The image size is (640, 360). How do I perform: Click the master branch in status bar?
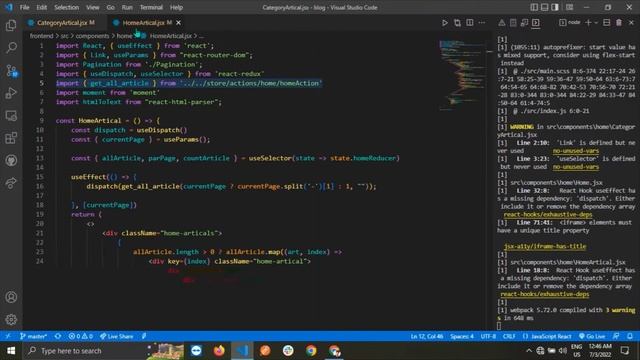click(x=33, y=336)
